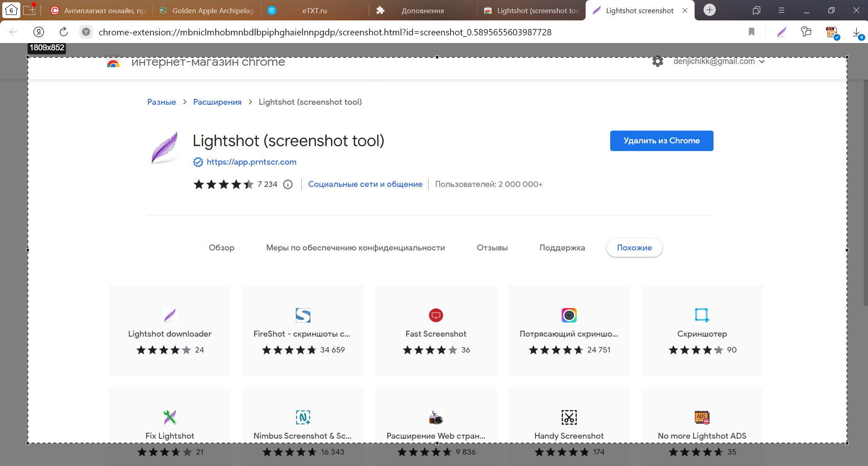Screen dimensions: 868x466
Task: Open the Nimbus Screenshot icon
Action: tap(303, 417)
